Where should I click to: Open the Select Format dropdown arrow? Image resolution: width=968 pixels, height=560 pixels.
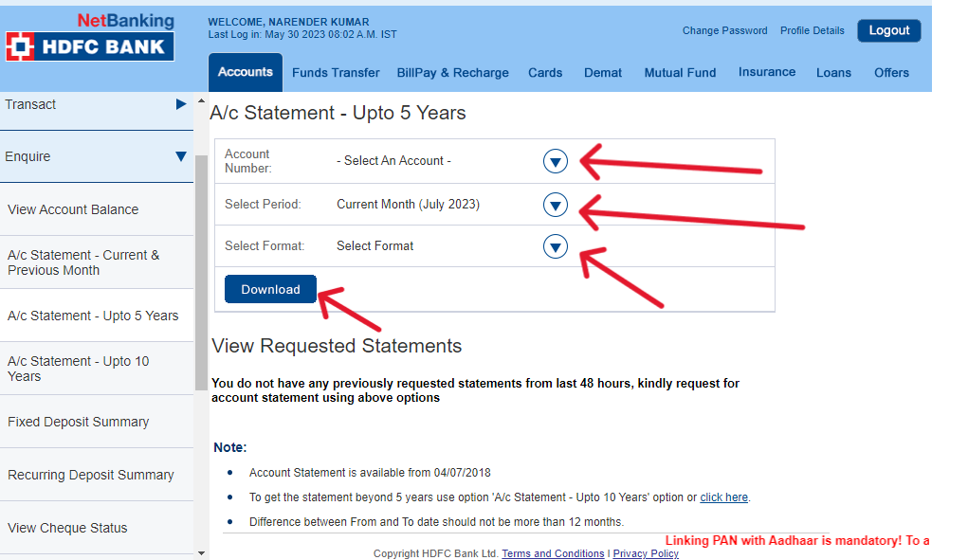pos(555,246)
